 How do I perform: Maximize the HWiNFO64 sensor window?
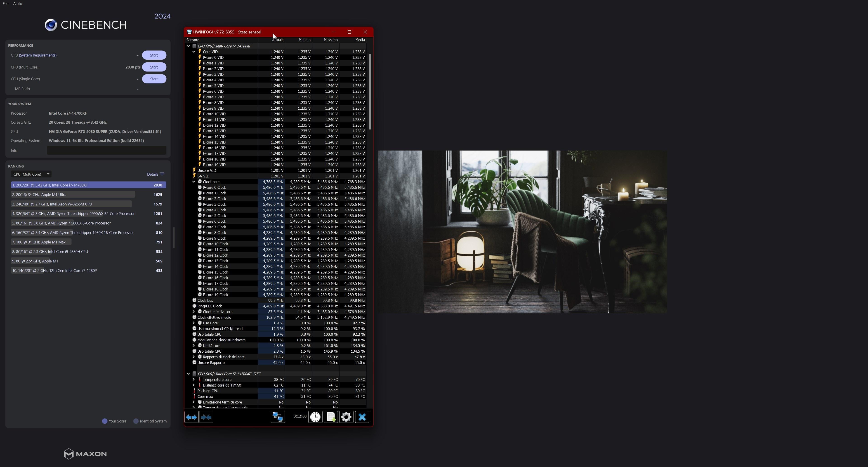[349, 32]
